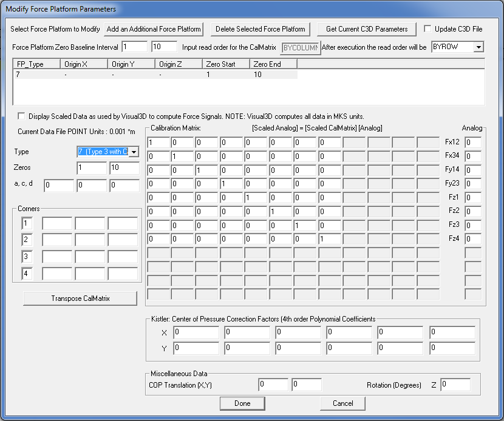Click Kistler X third coefficient field
Screen dimensions: 504x421
point(298,332)
